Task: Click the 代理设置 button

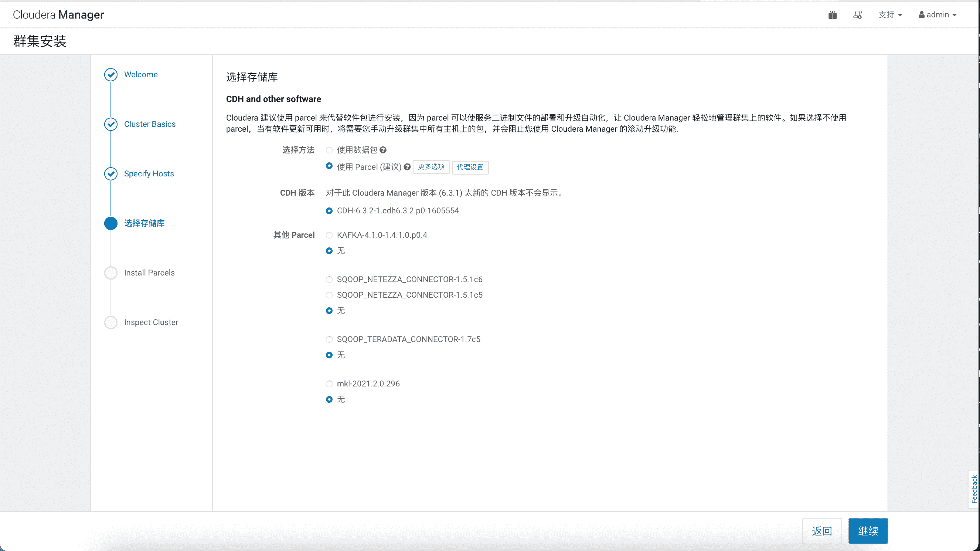Action: coord(470,167)
